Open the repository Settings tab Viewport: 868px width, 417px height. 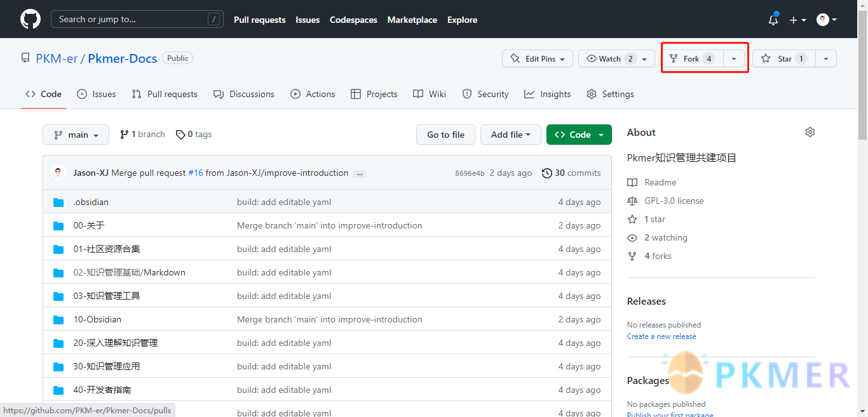pyautogui.click(x=611, y=94)
